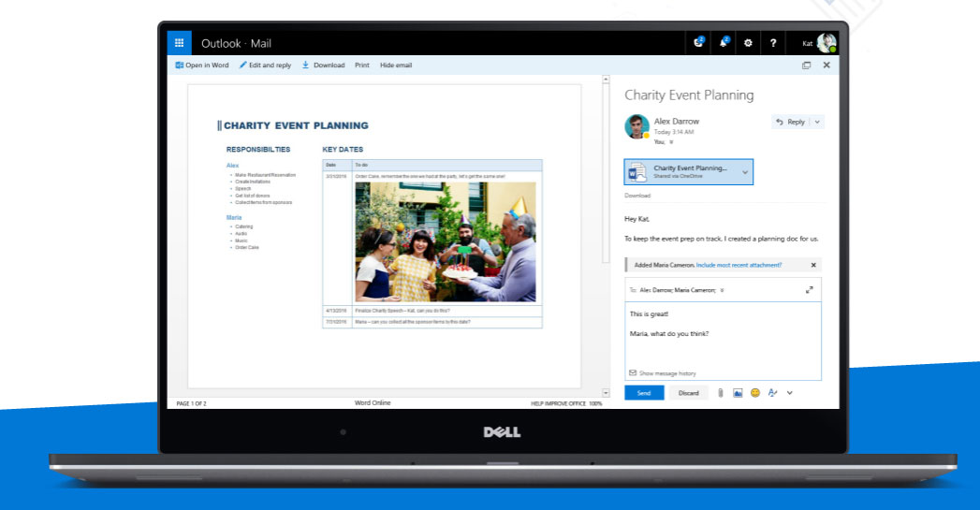The height and width of the screenshot is (510, 980).
Task: Click the party photo in the document
Action: coord(445,241)
